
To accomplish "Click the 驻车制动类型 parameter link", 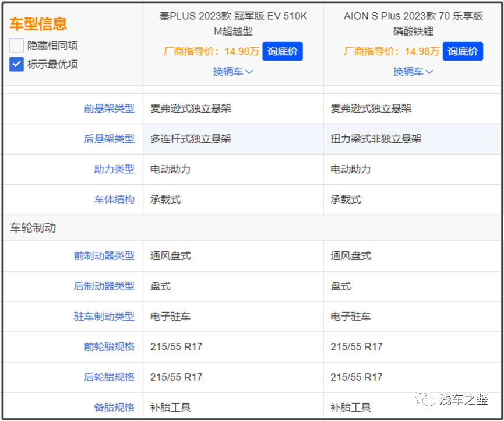I will pos(104,316).
